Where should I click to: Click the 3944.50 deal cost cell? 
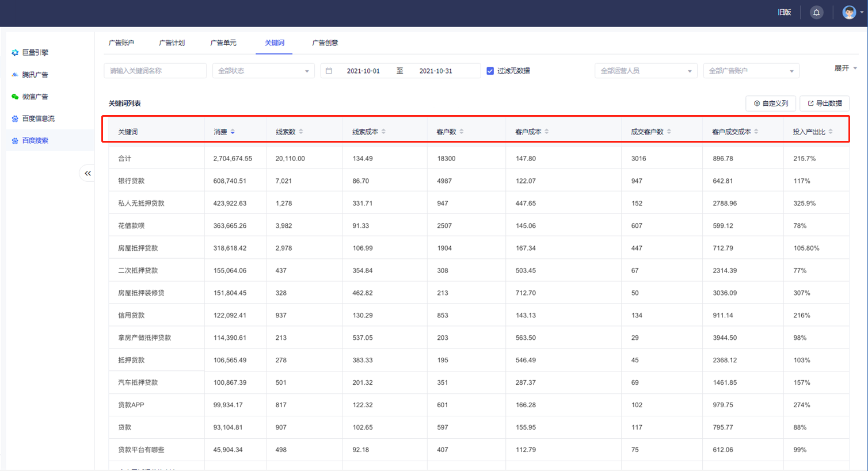pos(725,338)
